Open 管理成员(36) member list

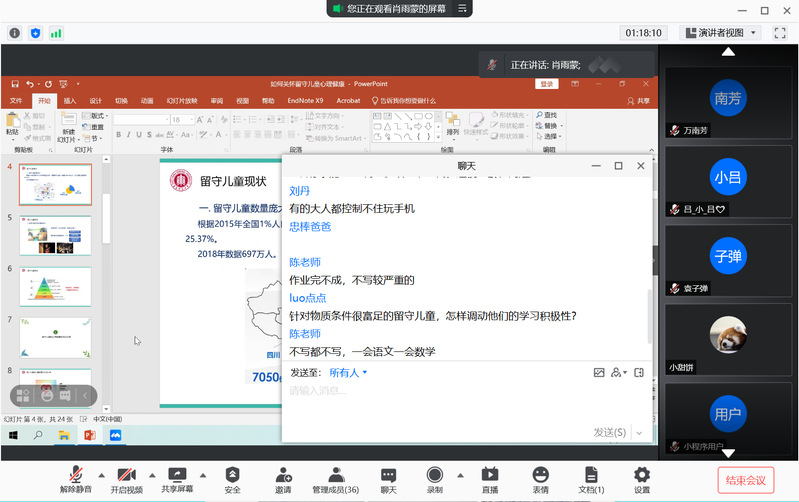click(x=335, y=475)
